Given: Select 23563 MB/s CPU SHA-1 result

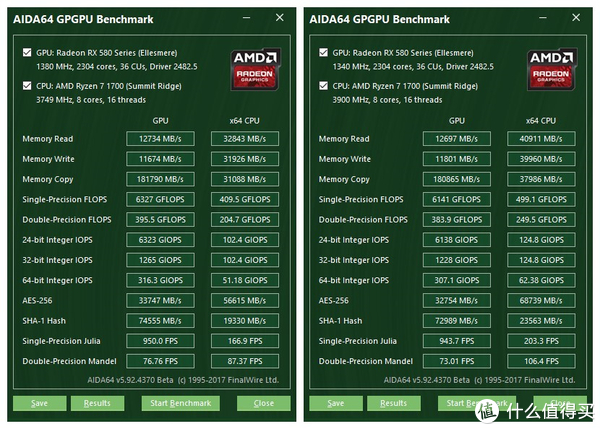Looking at the screenshot, I should coord(541,321).
